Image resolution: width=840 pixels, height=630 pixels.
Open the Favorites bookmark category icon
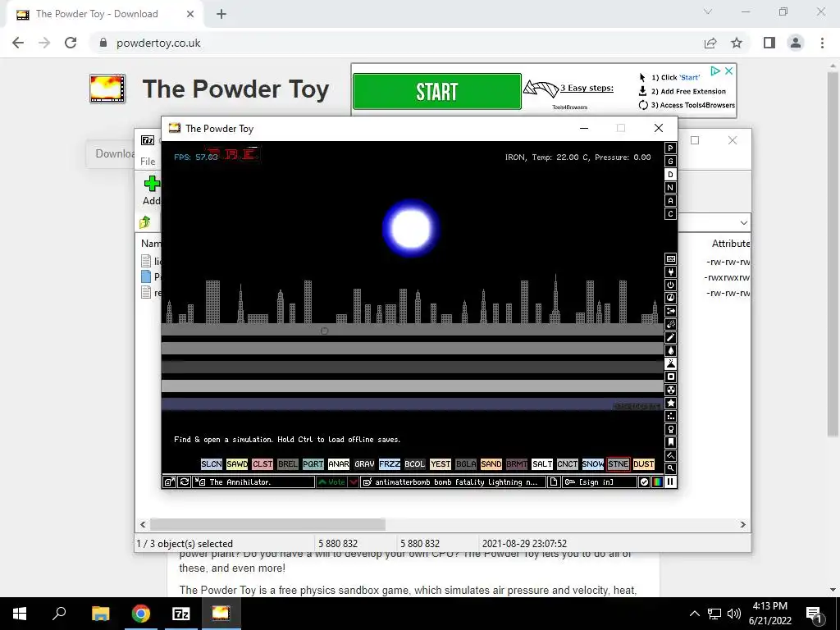(x=670, y=442)
